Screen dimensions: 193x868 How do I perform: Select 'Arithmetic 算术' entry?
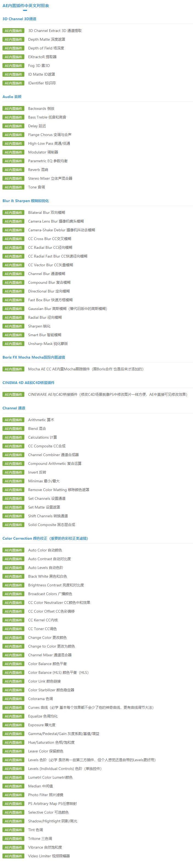coord(41,420)
